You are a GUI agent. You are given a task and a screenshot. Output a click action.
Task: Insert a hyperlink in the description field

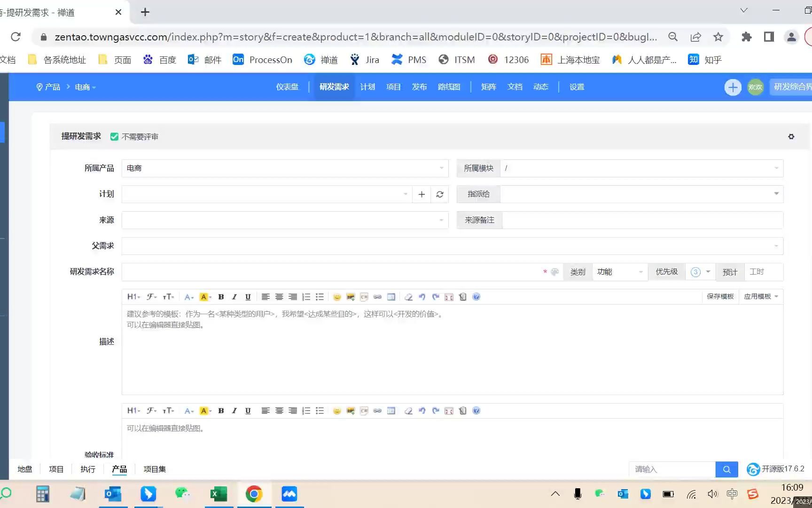point(377,296)
